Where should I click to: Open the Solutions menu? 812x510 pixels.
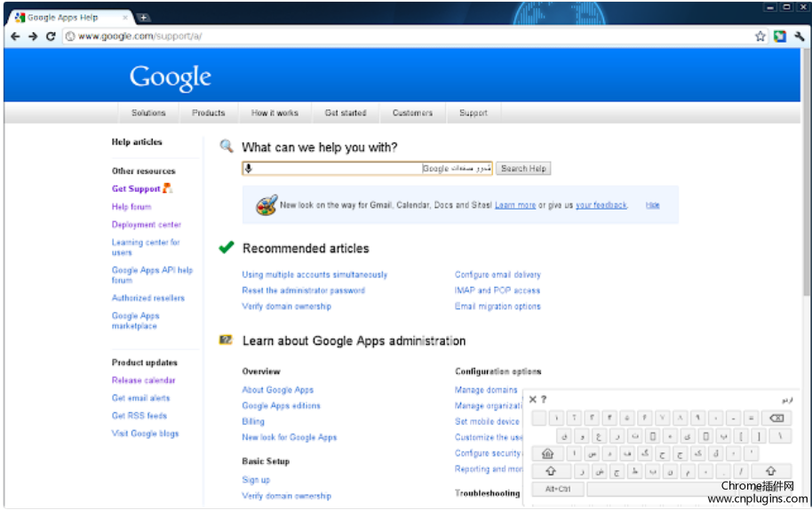pyautogui.click(x=148, y=113)
